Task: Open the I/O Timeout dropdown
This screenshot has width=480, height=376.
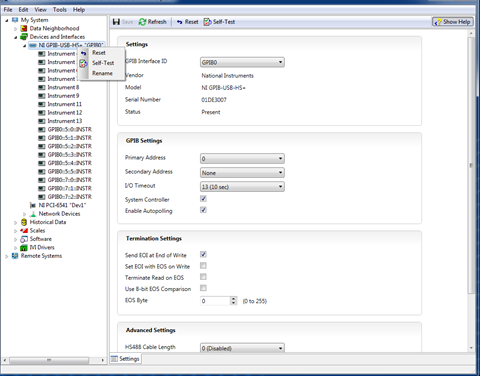Action: pyautogui.click(x=242, y=187)
